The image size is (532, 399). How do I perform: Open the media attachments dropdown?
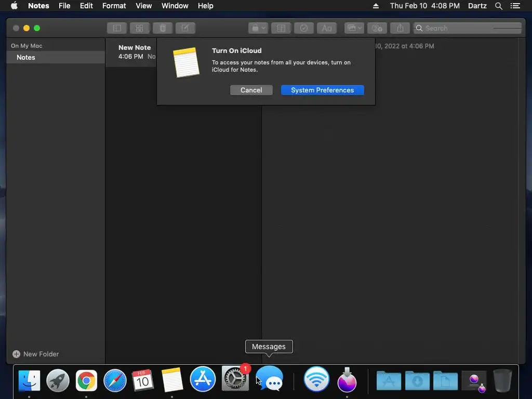pos(354,28)
